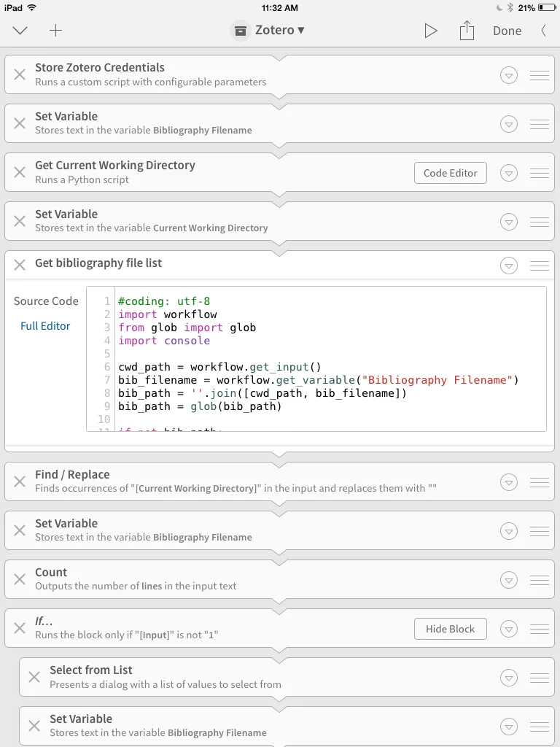This screenshot has width=560, height=747.
Task: Select the Count action description text
Action: tap(136, 586)
